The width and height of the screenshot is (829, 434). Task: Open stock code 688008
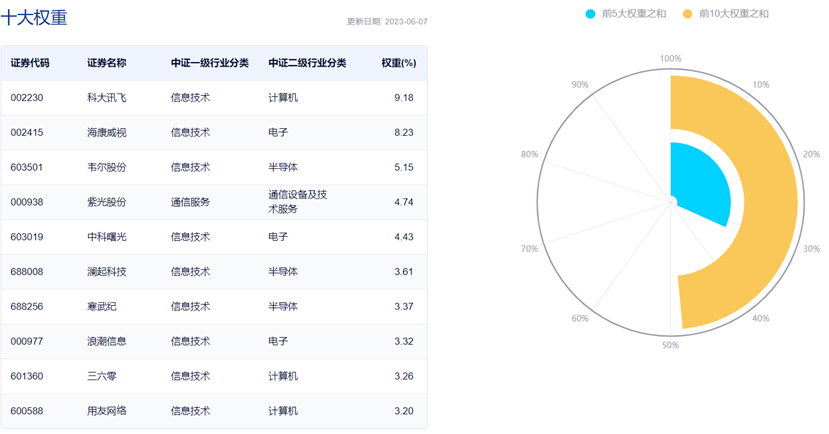[26, 272]
